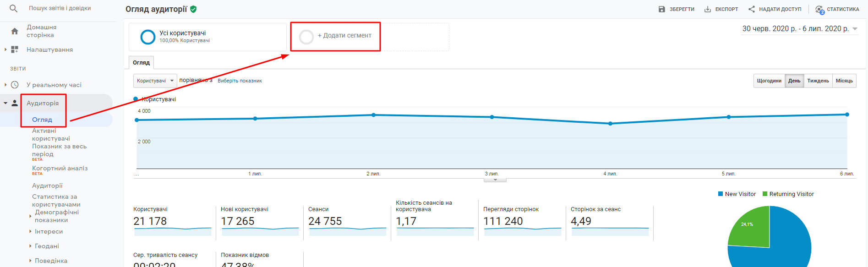Viewport: 868px width, 267px height.
Task: Open the Огляд report under Аудиторія
Action: click(x=42, y=120)
